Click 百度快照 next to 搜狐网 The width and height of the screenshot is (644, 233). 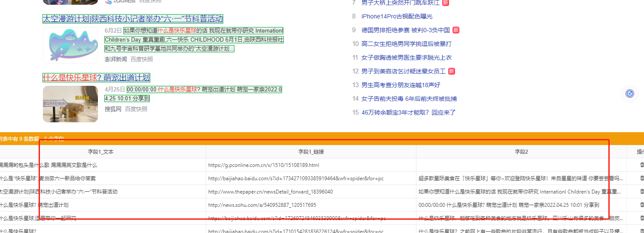click(136, 109)
